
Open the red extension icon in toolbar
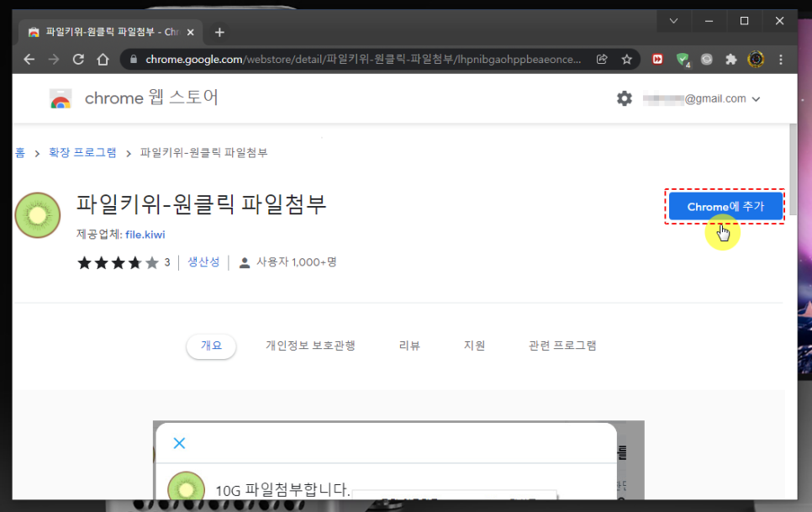click(x=657, y=60)
